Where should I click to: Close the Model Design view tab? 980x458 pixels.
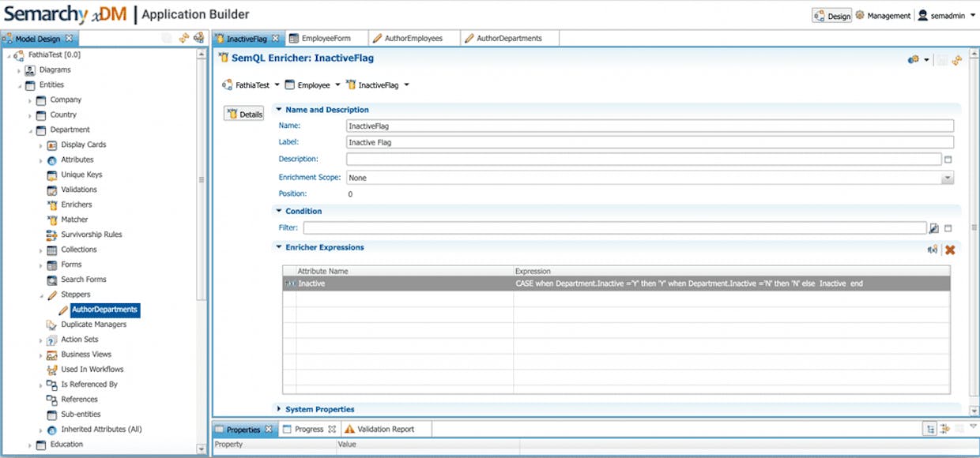tap(69, 38)
